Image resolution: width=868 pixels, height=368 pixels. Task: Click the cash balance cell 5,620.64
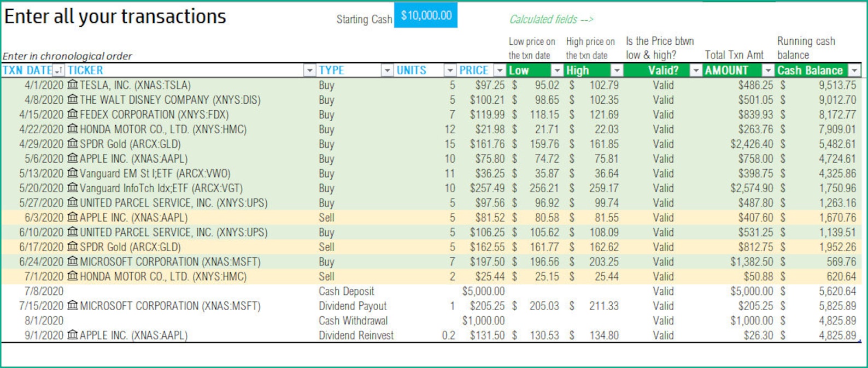pos(837,292)
